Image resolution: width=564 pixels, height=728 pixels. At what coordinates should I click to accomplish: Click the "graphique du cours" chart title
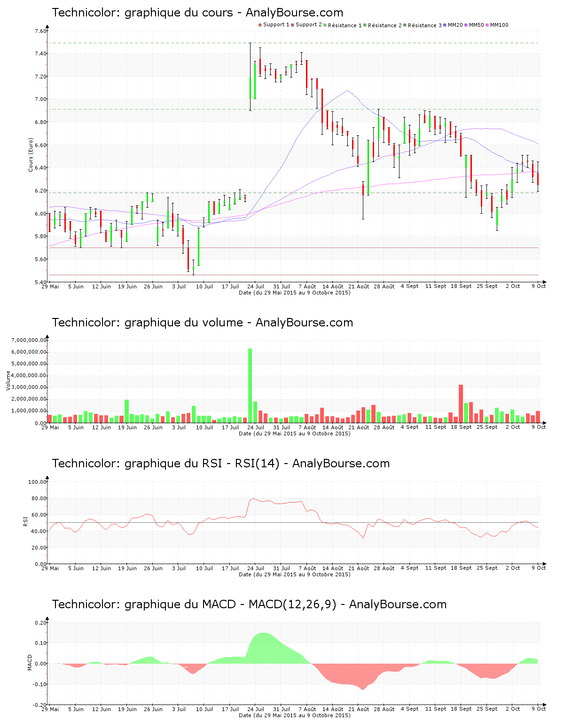coord(197,13)
